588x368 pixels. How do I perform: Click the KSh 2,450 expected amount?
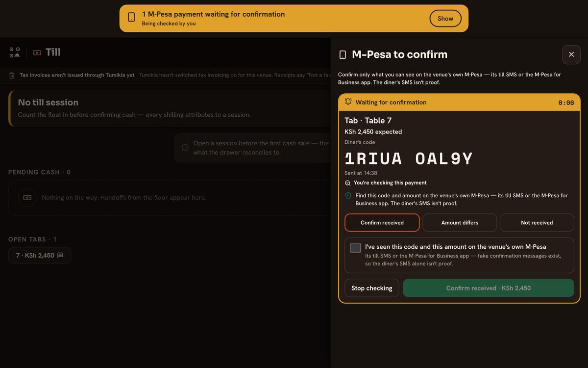[x=373, y=132]
